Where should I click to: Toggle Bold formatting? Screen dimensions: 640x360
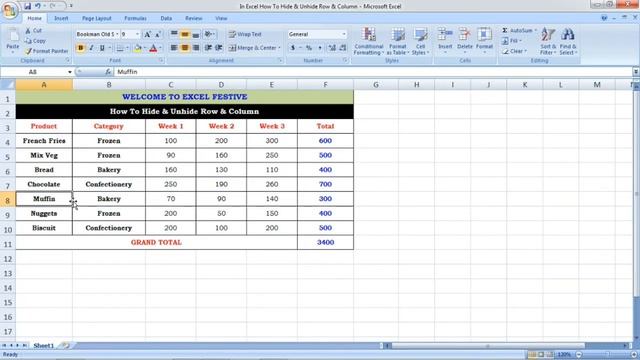pyautogui.click(x=80, y=48)
